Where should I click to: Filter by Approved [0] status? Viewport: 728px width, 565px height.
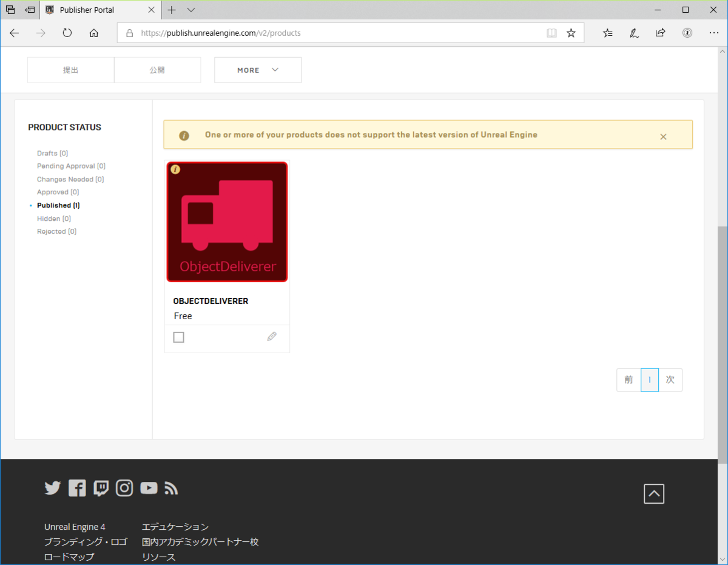[58, 192]
